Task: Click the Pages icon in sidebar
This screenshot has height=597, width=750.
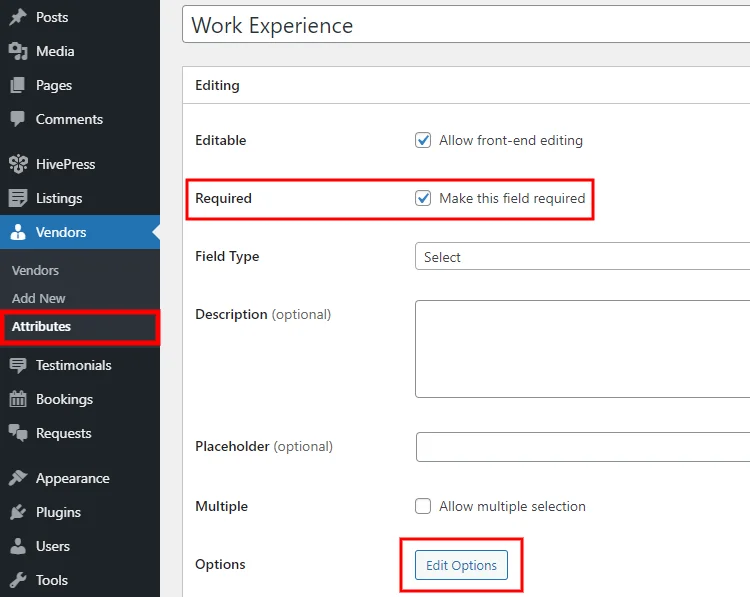Action: pos(18,85)
